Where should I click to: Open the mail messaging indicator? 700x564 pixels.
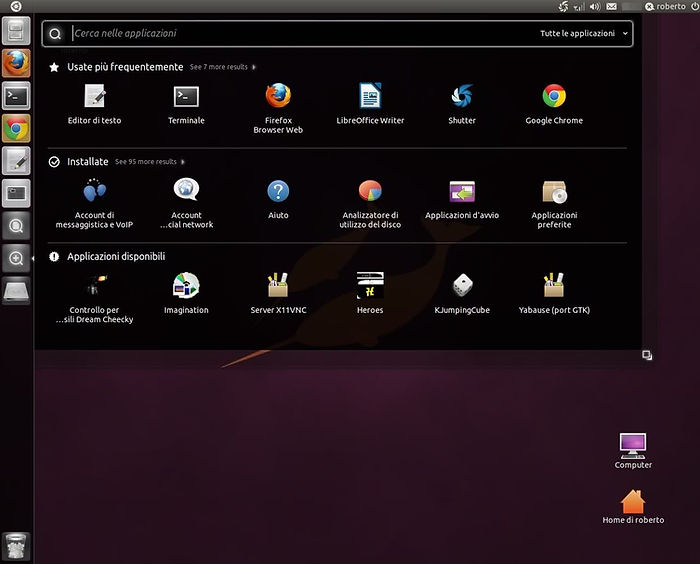(x=611, y=6)
